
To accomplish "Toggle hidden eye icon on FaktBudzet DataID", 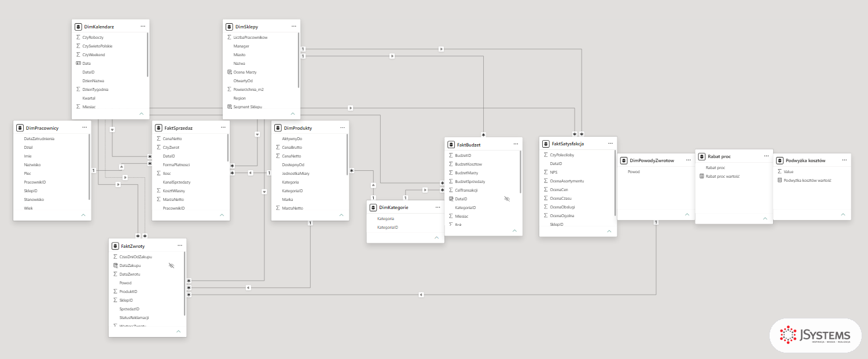I will pyautogui.click(x=507, y=199).
